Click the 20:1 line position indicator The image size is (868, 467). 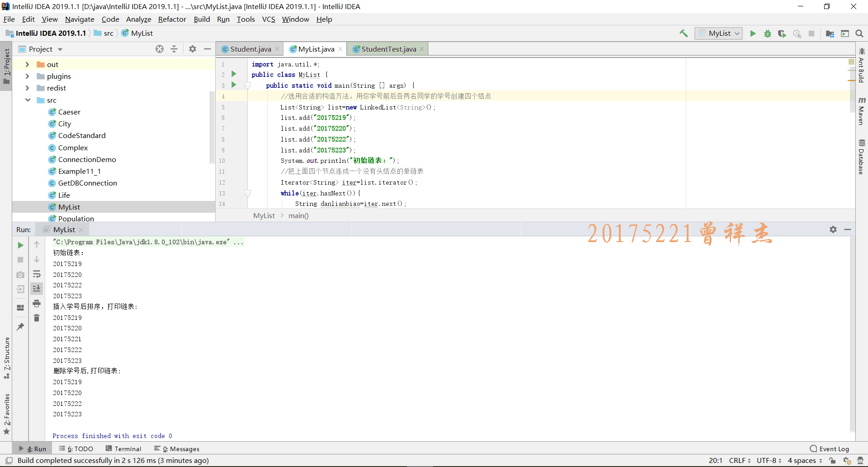(x=715, y=461)
